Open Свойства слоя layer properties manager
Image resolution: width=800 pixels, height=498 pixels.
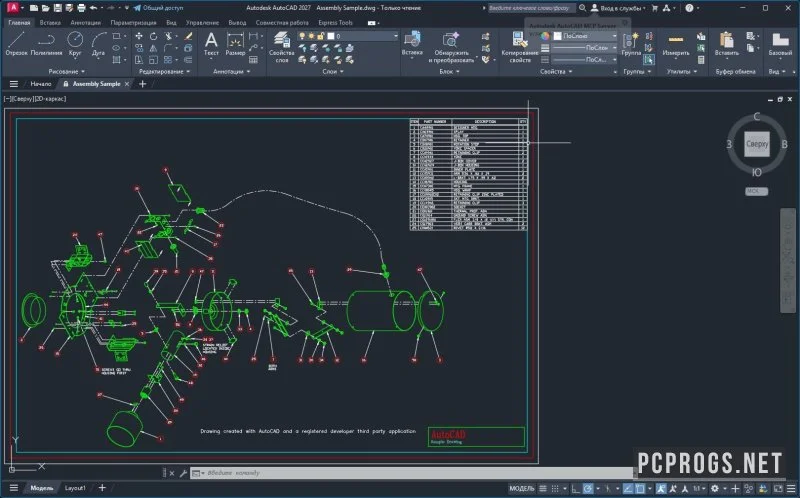[x=282, y=46]
